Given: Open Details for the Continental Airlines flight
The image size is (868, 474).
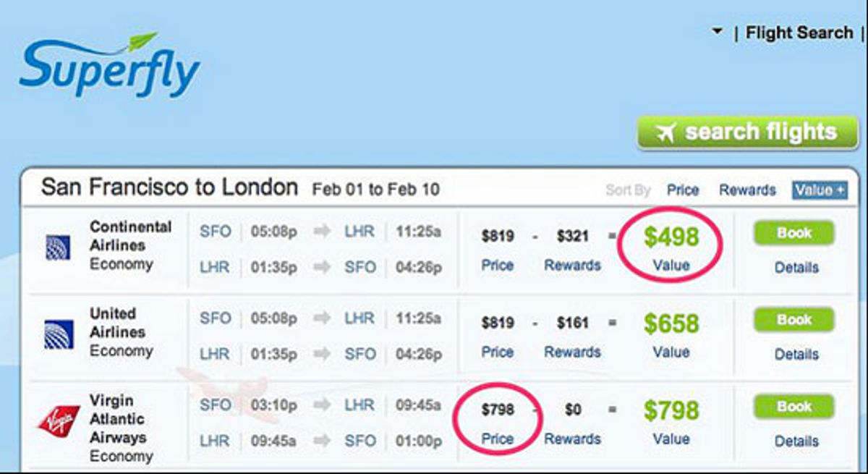Looking at the screenshot, I should (796, 267).
